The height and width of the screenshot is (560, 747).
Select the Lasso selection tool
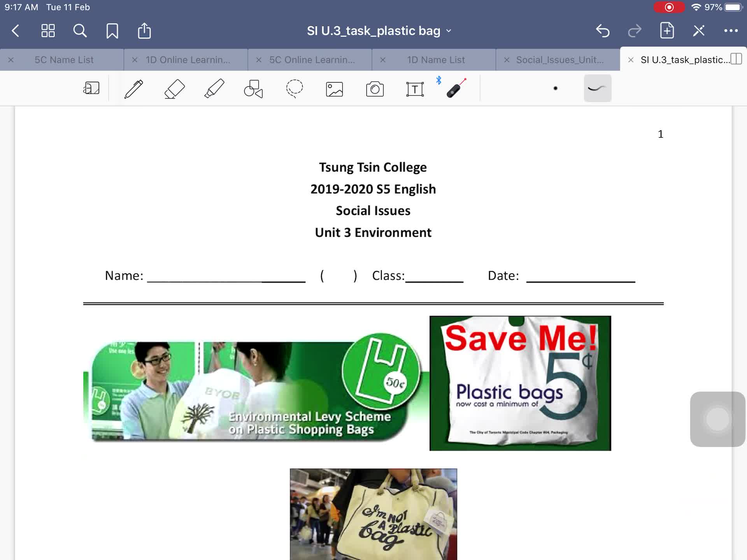point(295,89)
